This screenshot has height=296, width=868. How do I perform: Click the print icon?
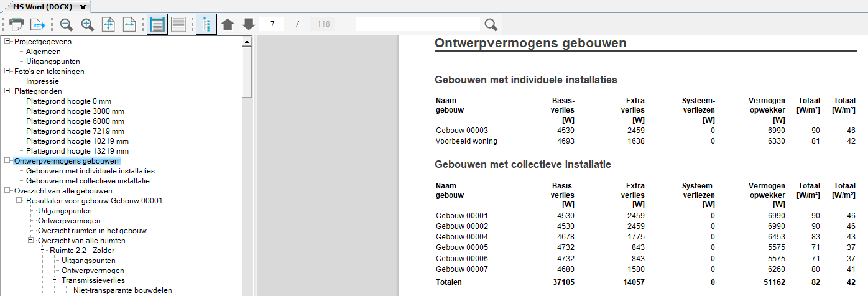(x=16, y=25)
